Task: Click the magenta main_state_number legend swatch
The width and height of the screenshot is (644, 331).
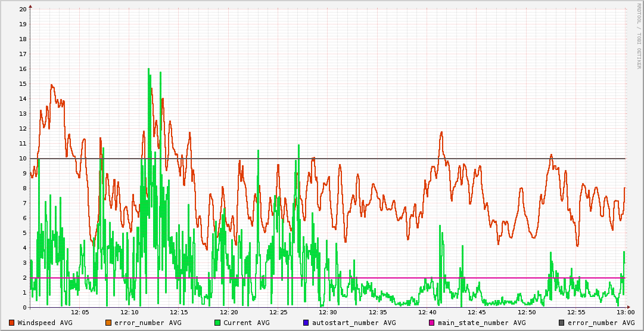Action: 432,323
